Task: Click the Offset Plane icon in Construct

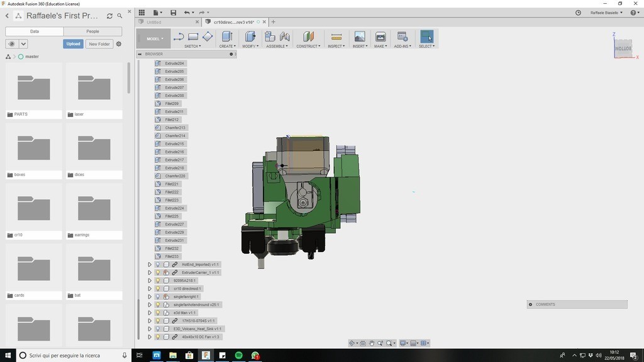Action: tap(308, 36)
